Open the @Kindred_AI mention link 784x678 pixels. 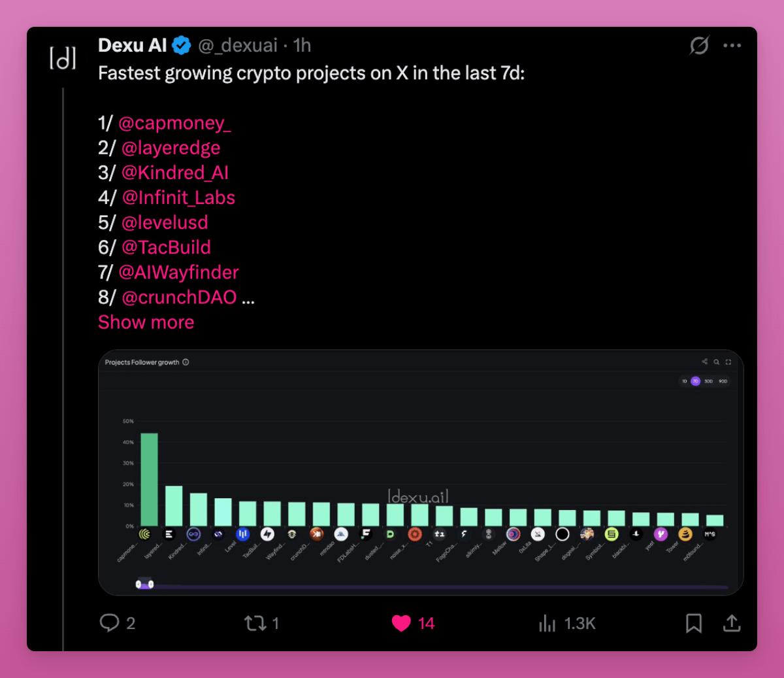(x=174, y=173)
